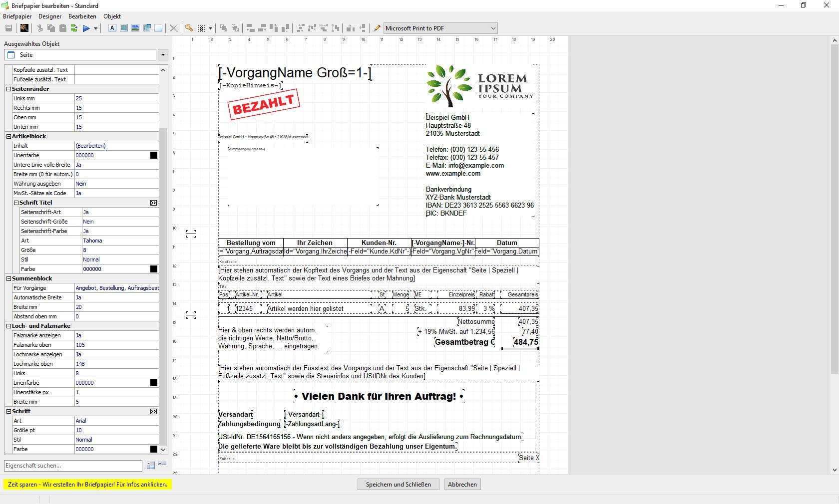Select Schrift Titel 'Art' value Tahoma

click(120, 241)
